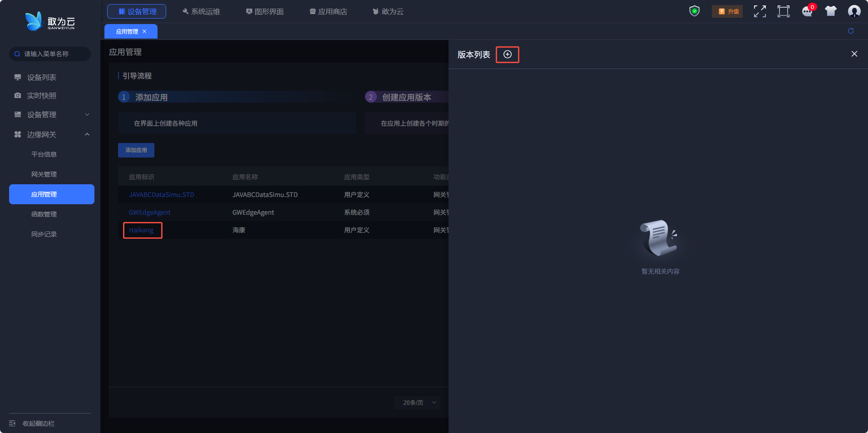Open the 图形界面 top menu
868x433 pixels.
(265, 11)
